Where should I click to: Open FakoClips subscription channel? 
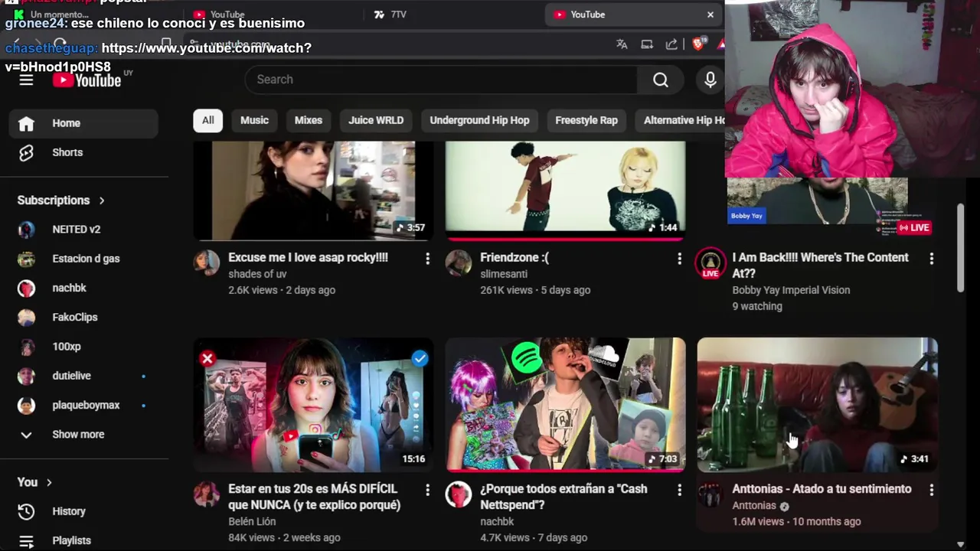pyautogui.click(x=83, y=318)
